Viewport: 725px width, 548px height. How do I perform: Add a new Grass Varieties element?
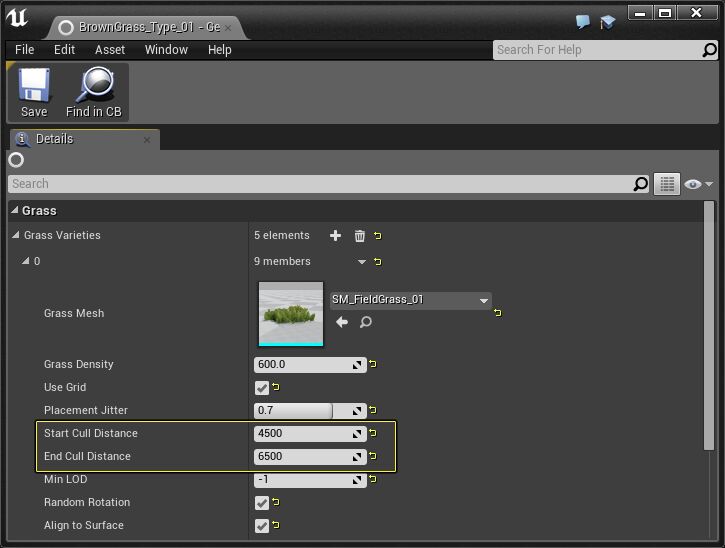(x=335, y=236)
